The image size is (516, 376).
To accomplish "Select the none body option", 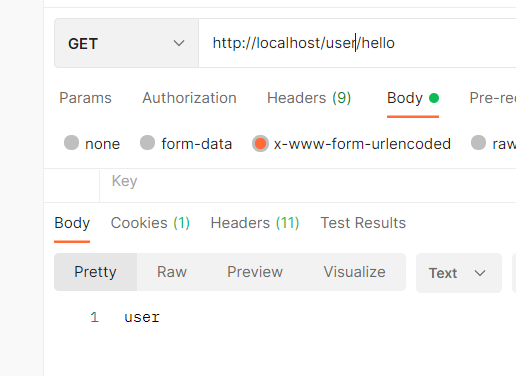I will [x=92, y=144].
